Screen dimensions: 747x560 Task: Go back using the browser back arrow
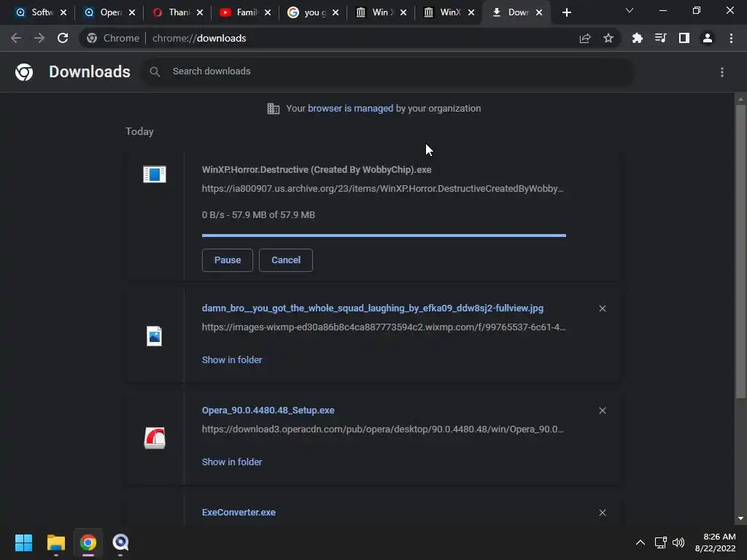(16, 38)
